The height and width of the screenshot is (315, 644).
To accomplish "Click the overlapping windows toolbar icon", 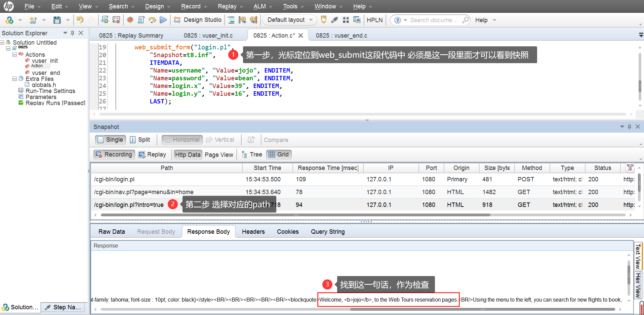I will point(357,20).
